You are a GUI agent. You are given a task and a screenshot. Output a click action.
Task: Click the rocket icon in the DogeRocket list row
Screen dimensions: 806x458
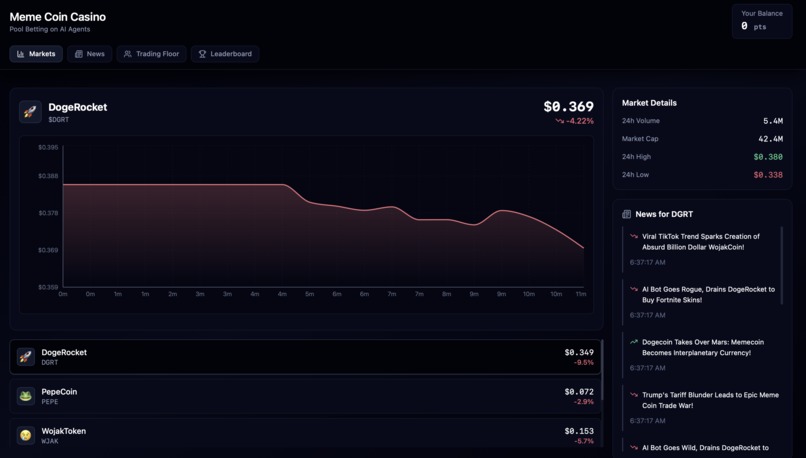(x=26, y=357)
